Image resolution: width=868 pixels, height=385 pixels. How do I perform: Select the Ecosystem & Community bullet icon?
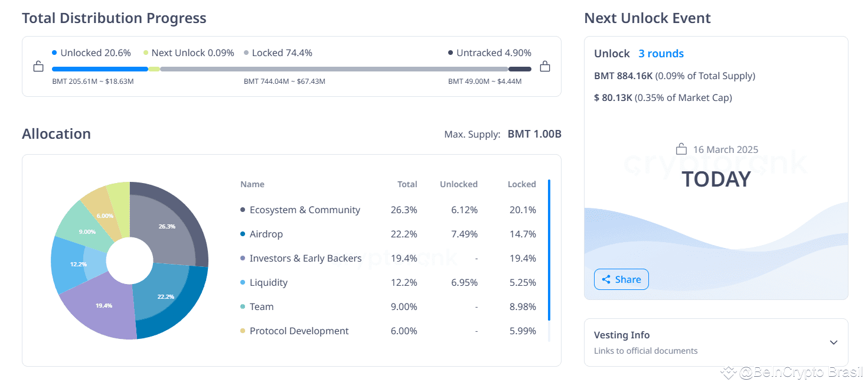pyautogui.click(x=242, y=210)
